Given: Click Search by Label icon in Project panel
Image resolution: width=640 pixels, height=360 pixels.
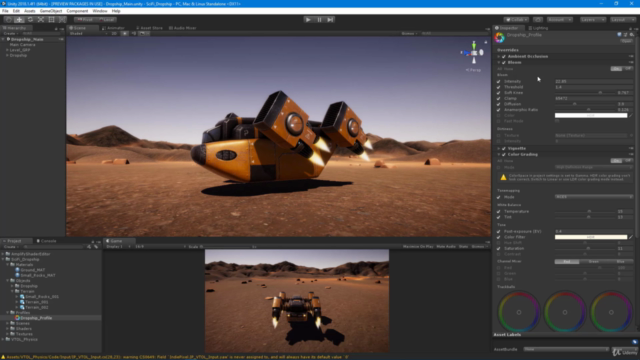Looking at the screenshot, I should point(96,247).
